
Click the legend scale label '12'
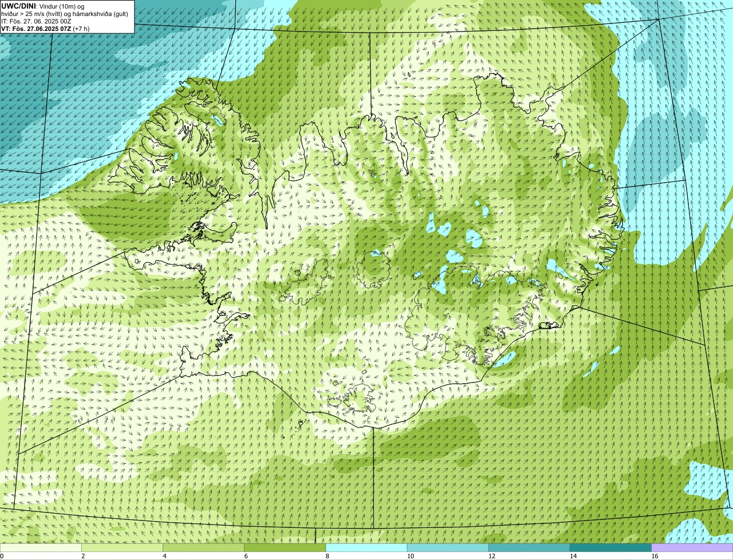(x=492, y=556)
